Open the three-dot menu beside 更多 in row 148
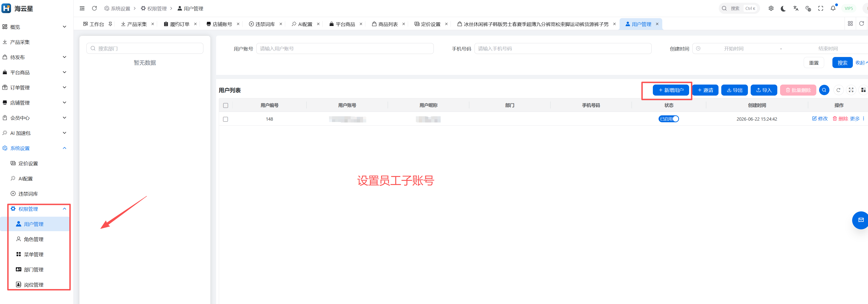The width and height of the screenshot is (868, 304). point(863,119)
